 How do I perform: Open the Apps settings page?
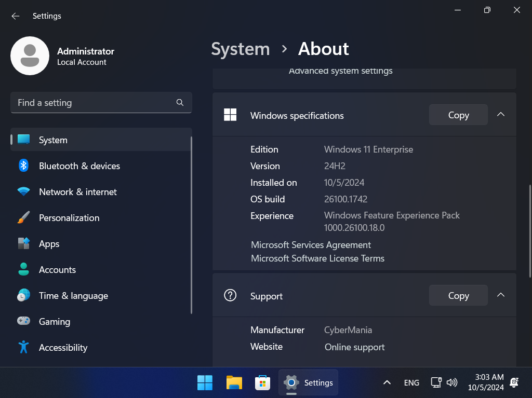click(x=101, y=244)
